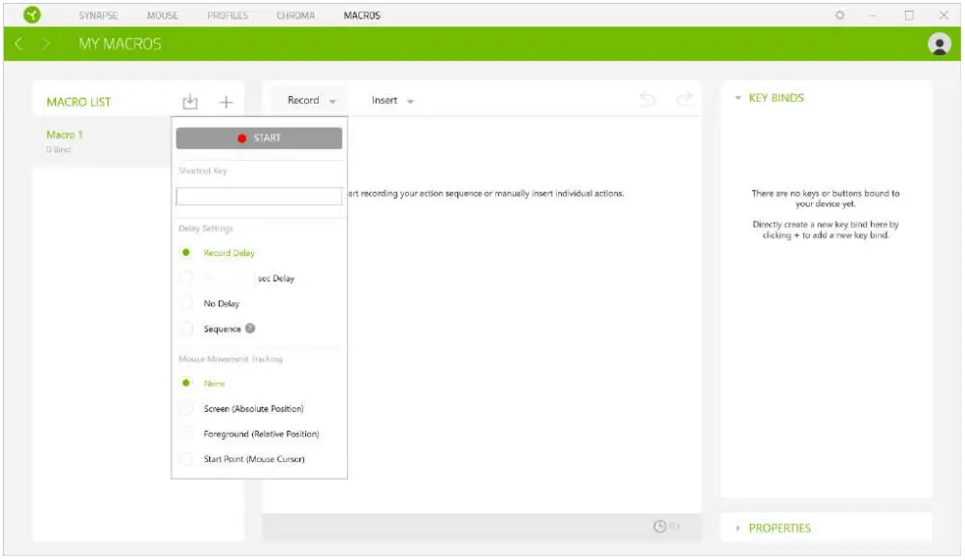
Task: Switch to the SYNAPSE tab
Action: [98, 16]
